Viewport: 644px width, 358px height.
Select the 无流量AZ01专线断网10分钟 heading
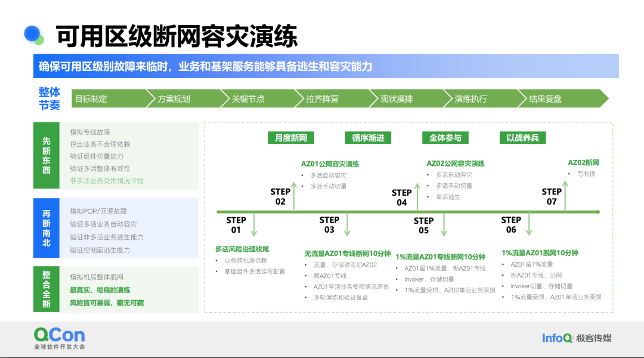(x=347, y=254)
